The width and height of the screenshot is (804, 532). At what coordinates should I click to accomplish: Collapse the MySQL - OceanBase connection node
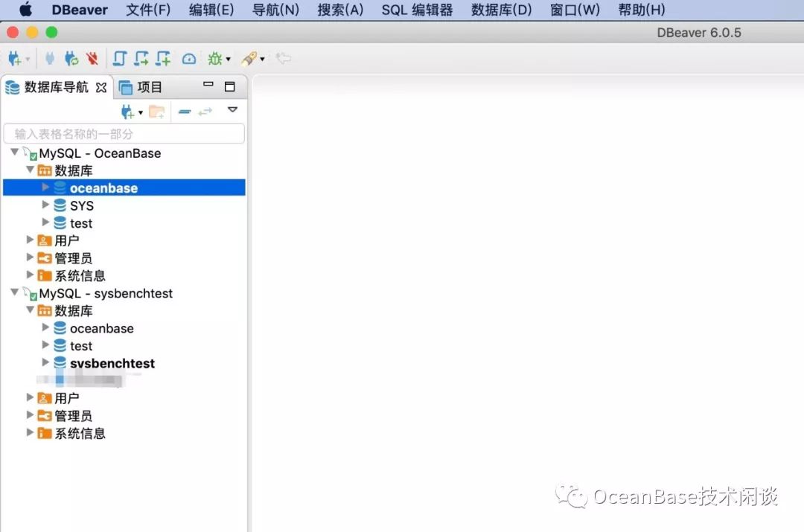[15, 153]
